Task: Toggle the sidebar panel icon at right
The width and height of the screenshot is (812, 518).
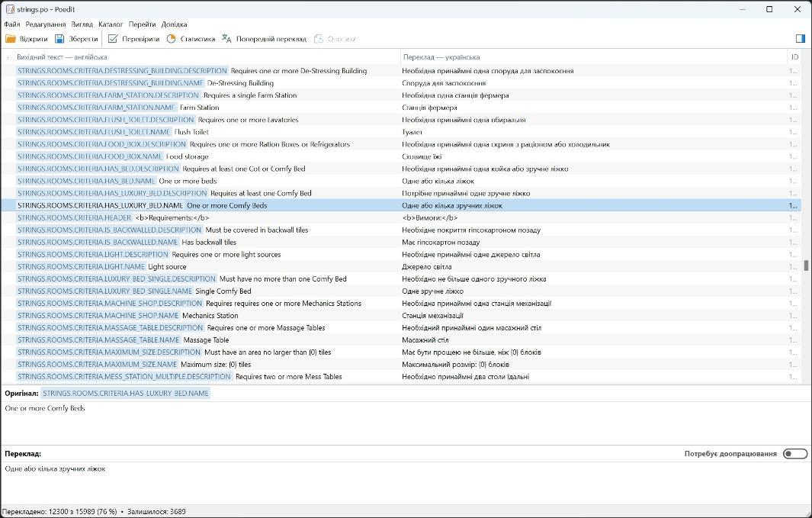Action: coord(800,39)
